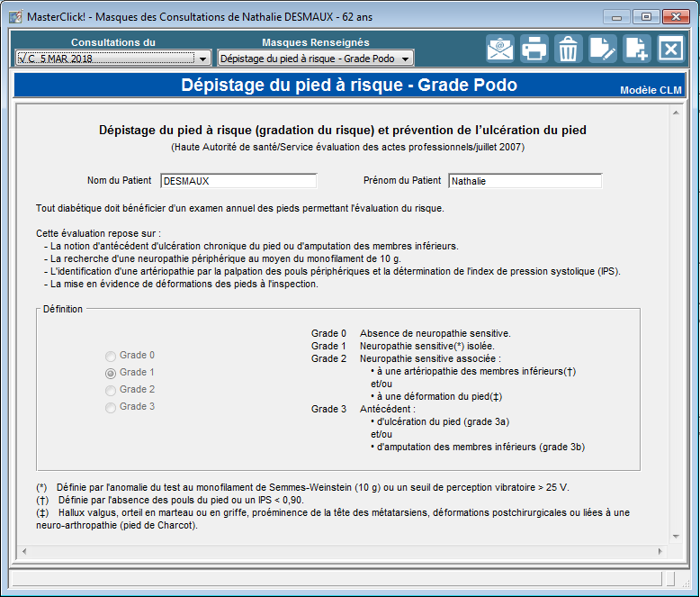This screenshot has width=700, height=597.
Task: Select the Grade 1 radio button
Action: (x=111, y=373)
